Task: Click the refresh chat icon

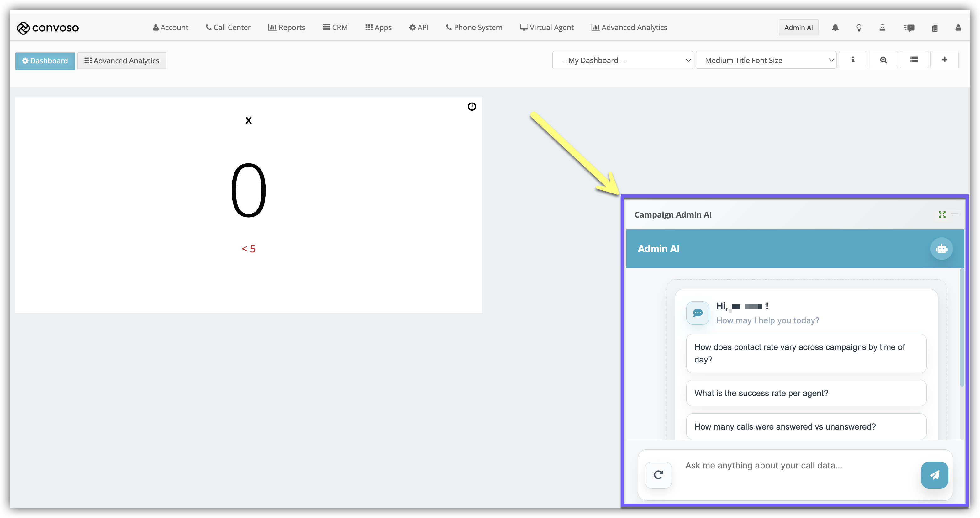Action: tap(658, 475)
